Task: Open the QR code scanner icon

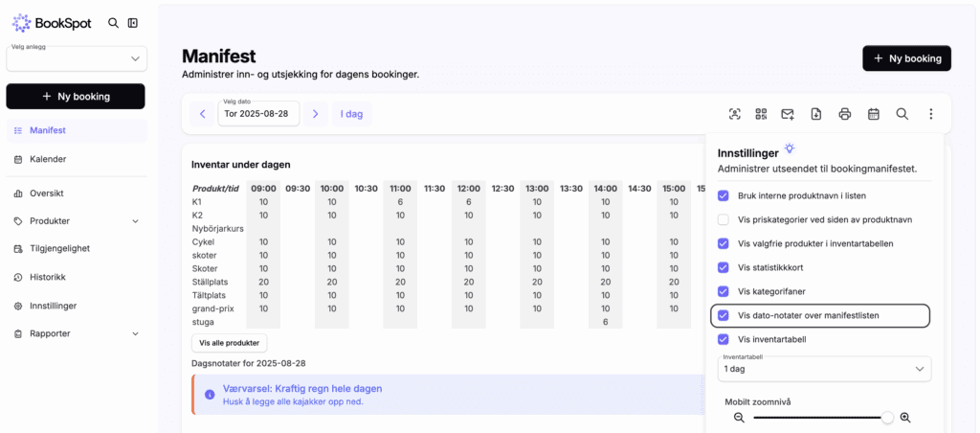Action: pyautogui.click(x=761, y=114)
